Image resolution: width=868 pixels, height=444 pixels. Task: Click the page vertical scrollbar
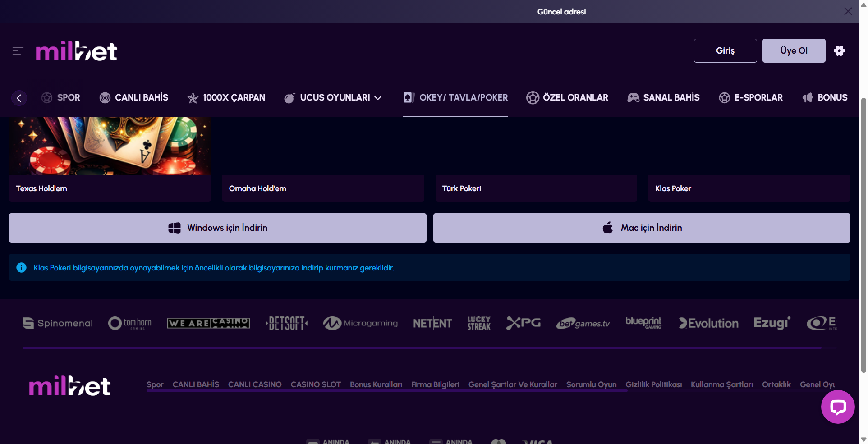tap(863, 234)
